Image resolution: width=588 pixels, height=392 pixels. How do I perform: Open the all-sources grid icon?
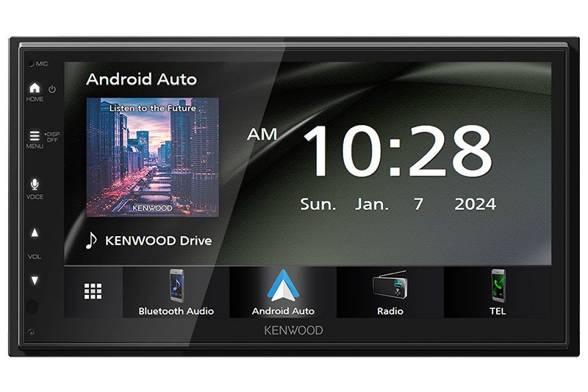93,291
